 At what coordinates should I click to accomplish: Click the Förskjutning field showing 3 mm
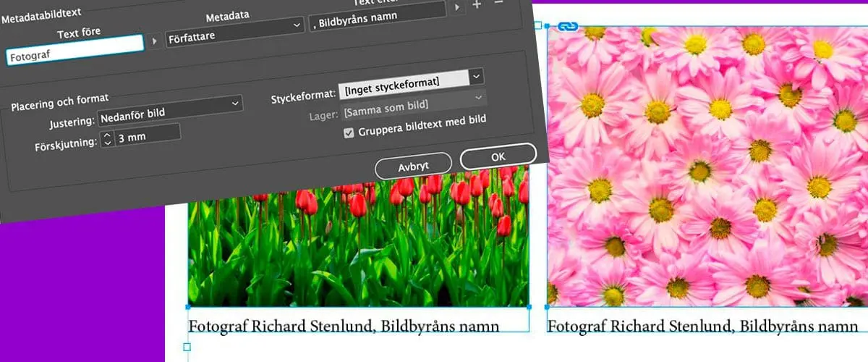click(x=148, y=135)
